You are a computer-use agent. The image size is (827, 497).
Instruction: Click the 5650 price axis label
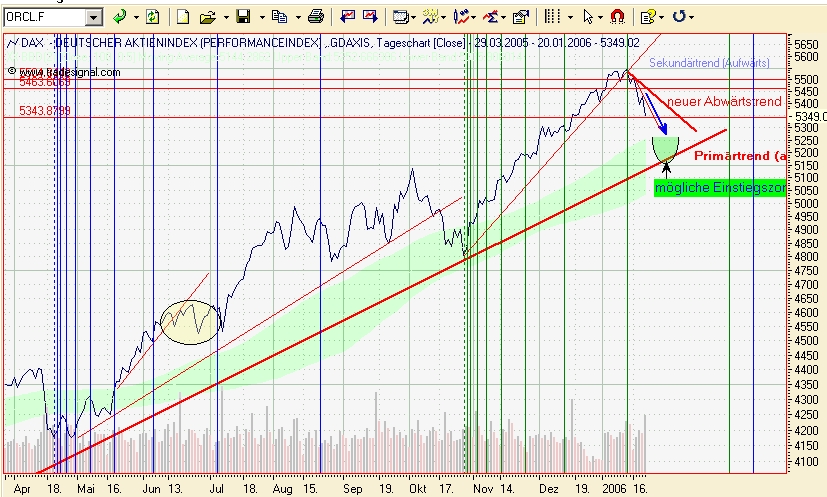point(806,44)
